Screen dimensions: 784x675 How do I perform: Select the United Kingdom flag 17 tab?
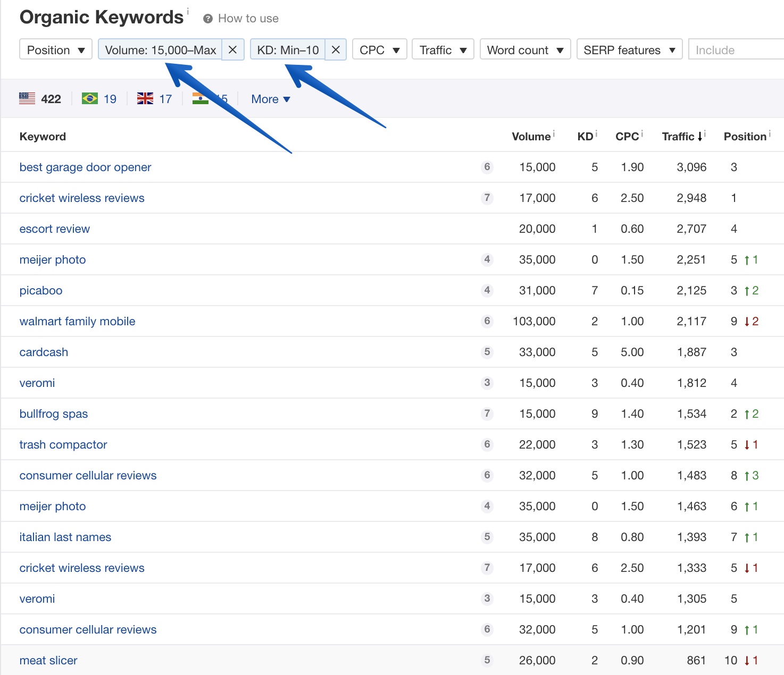point(154,99)
